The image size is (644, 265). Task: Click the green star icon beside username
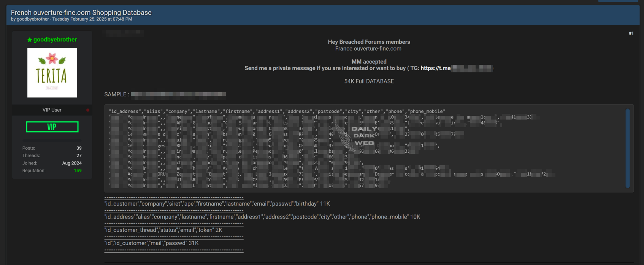pos(30,40)
